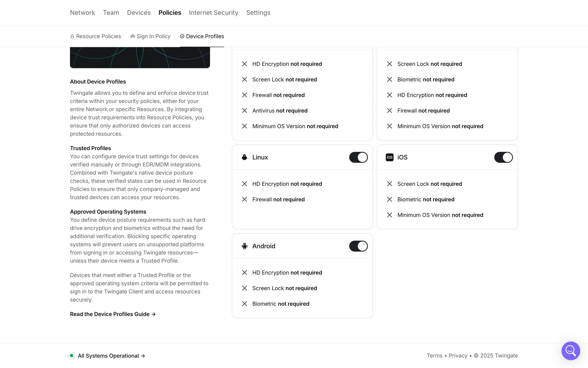This screenshot has height=368, width=588.
Task: Open the Settings menu
Action: point(258,13)
